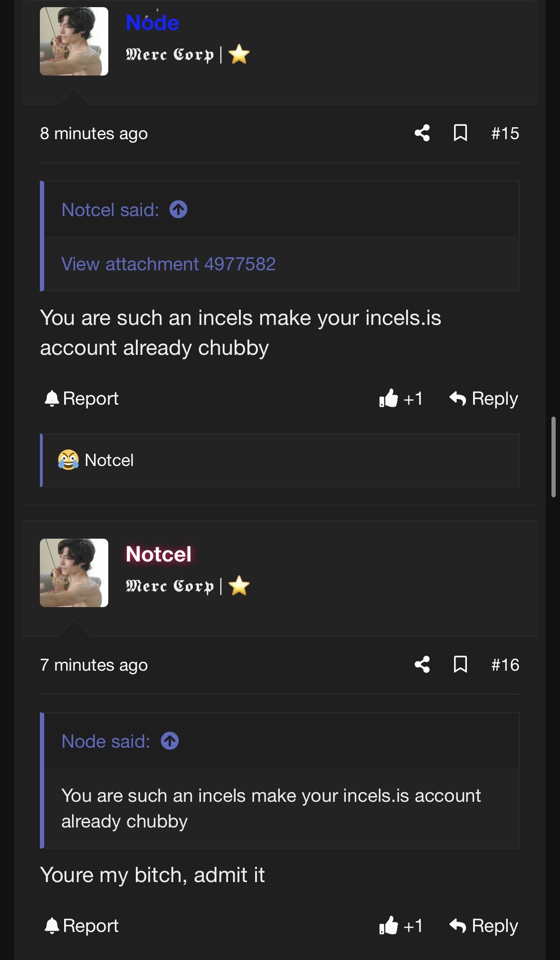Open permalink #15
Screen dimensions: 560x960
click(x=505, y=133)
